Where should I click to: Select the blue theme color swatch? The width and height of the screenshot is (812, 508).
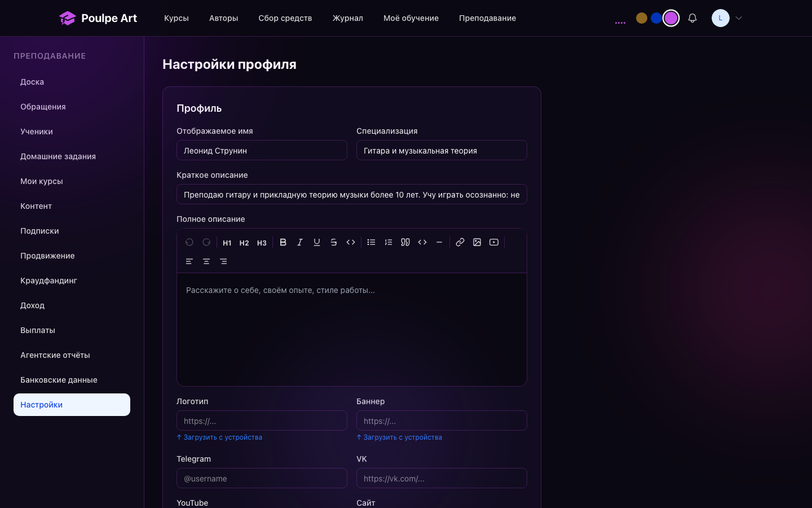pos(656,18)
